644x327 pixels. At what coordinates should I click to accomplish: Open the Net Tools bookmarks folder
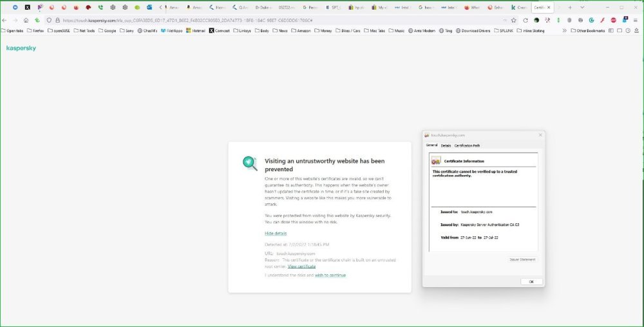click(84, 30)
